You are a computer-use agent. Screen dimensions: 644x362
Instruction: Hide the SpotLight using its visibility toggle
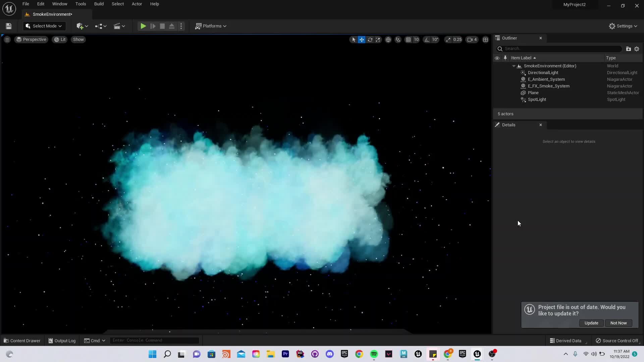click(x=497, y=100)
